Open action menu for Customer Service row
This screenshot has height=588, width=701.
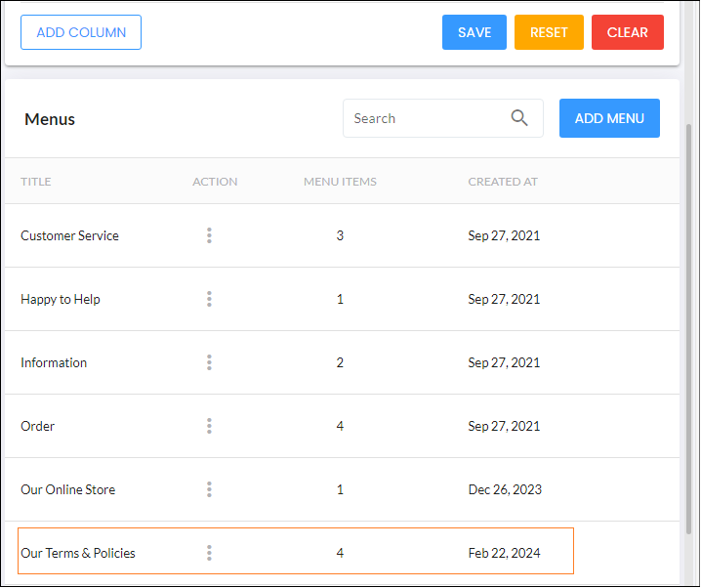209,235
